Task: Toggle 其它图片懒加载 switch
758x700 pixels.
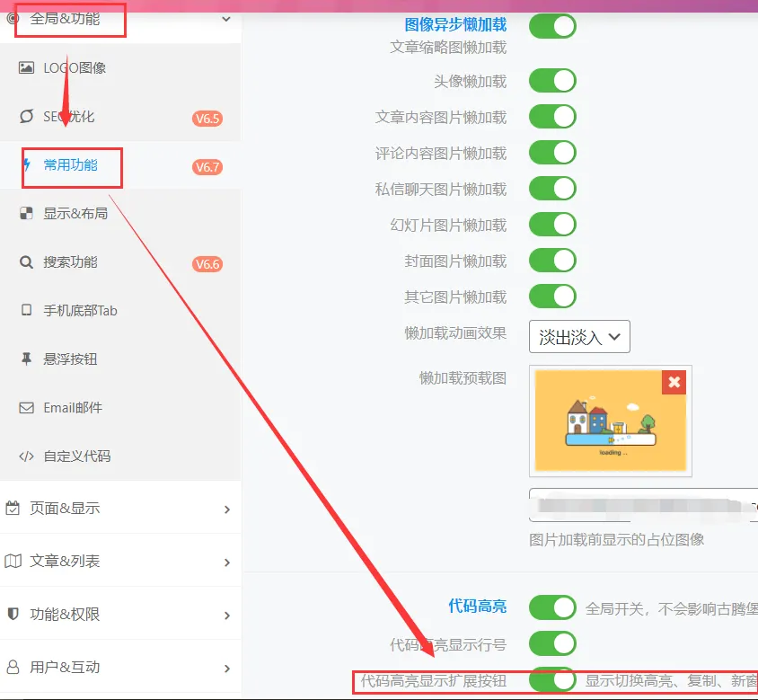Action: (x=552, y=296)
